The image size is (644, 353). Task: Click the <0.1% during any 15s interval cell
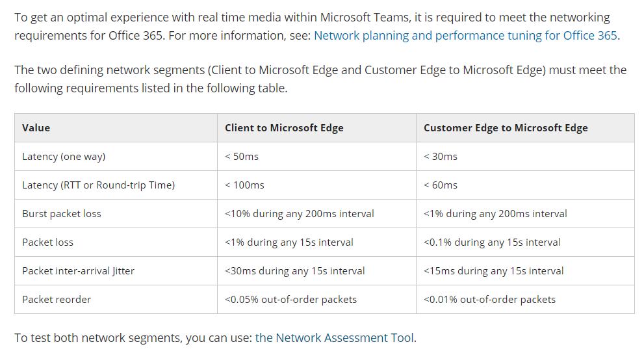click(491, 242)
